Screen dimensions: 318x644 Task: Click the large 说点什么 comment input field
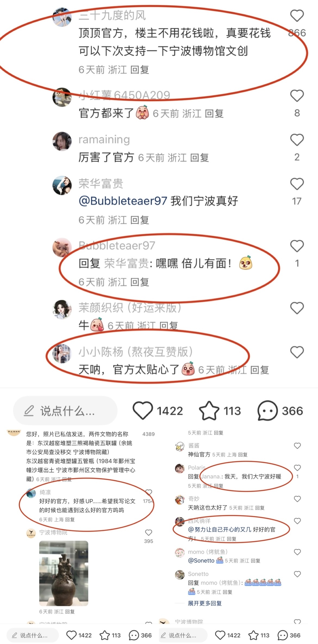(x=65, y=410)
